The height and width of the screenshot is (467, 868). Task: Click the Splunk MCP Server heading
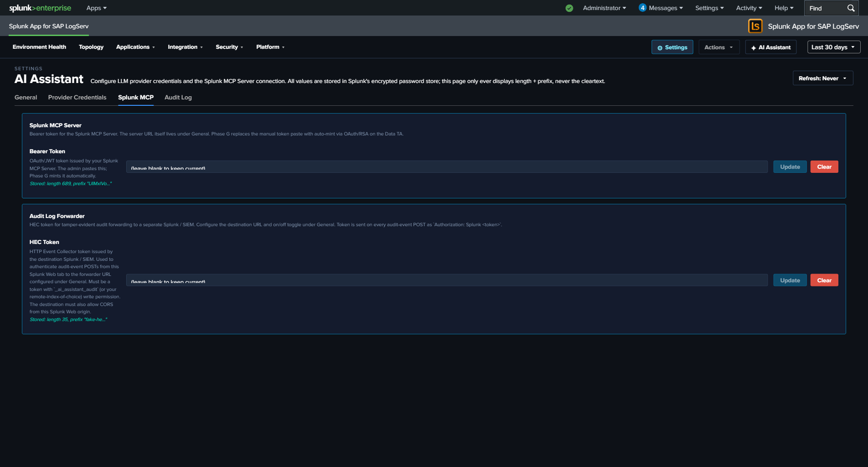point(56,125)
